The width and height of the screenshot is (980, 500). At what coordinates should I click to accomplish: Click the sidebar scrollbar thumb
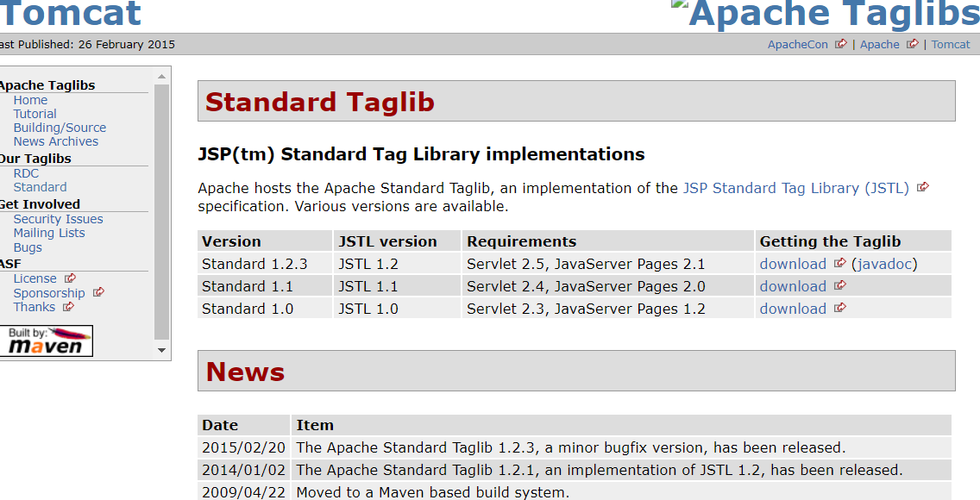(x=161, y=212)
